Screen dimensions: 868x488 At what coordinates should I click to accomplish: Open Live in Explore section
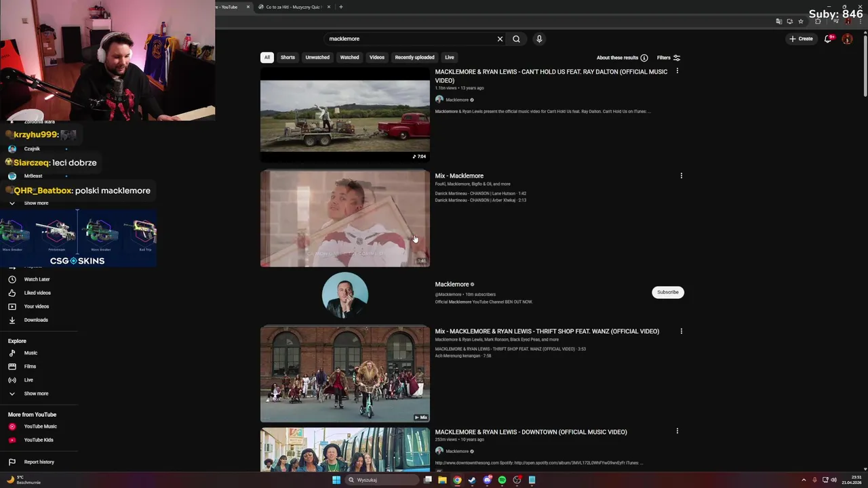(28, 380)
